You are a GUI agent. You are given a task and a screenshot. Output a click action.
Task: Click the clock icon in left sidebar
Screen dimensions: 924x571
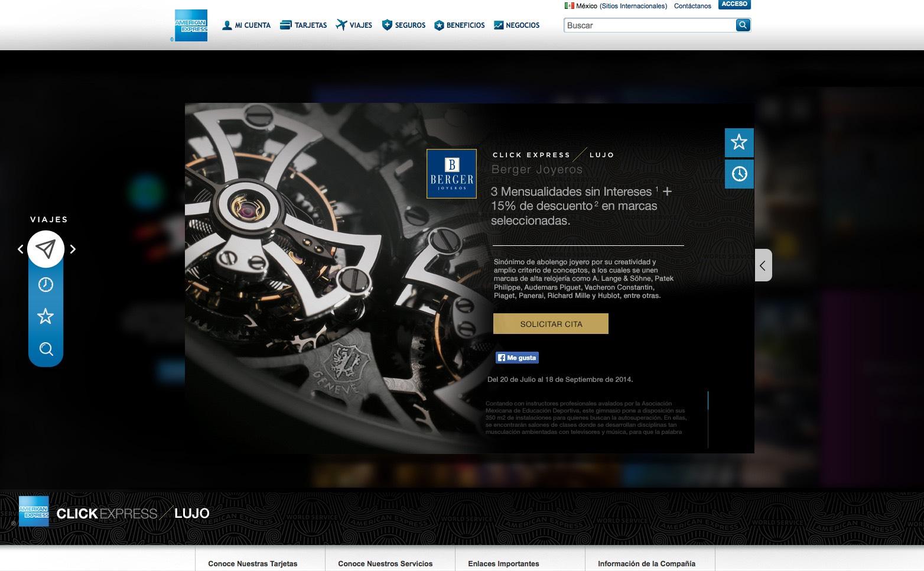pyautogui.click(x=45, y=285)
